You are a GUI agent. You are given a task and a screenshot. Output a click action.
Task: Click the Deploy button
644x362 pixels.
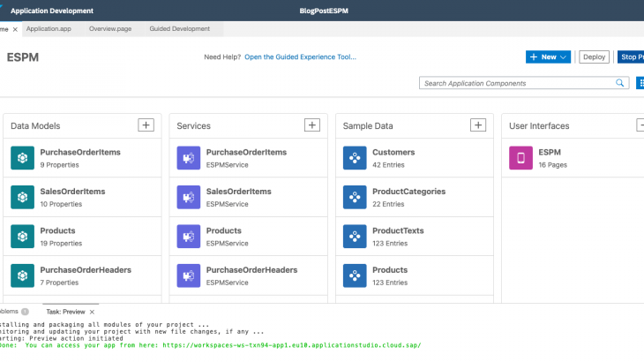[594, 57]
